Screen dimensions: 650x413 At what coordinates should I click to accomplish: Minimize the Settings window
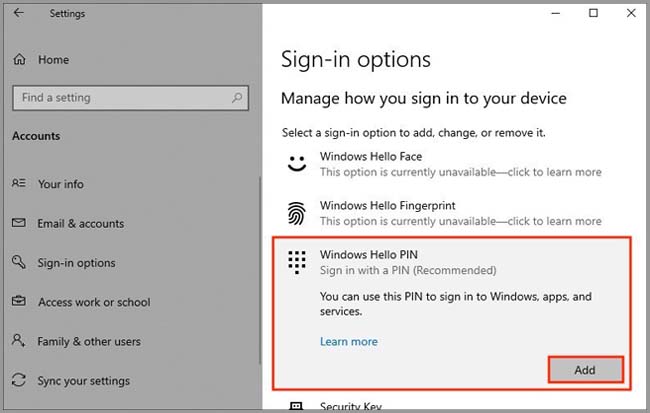pyautogui.click(x=555, y=13)
